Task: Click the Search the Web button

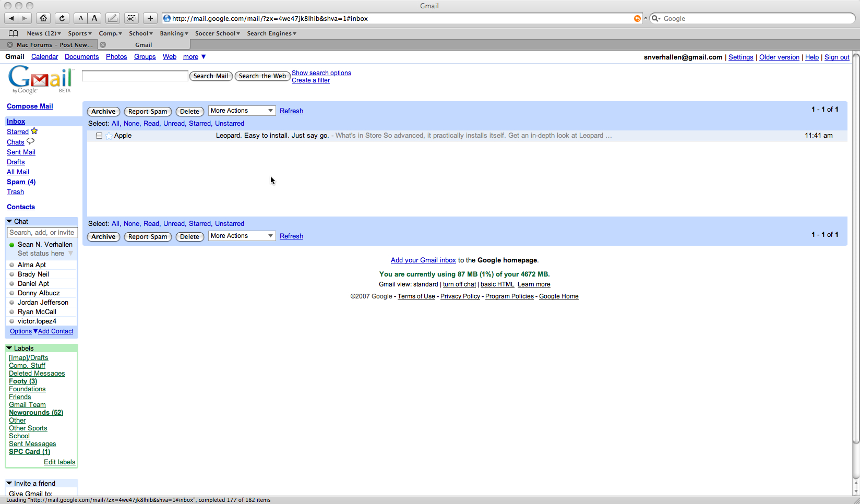Action: pyautogui.click(x=262, y=76)
